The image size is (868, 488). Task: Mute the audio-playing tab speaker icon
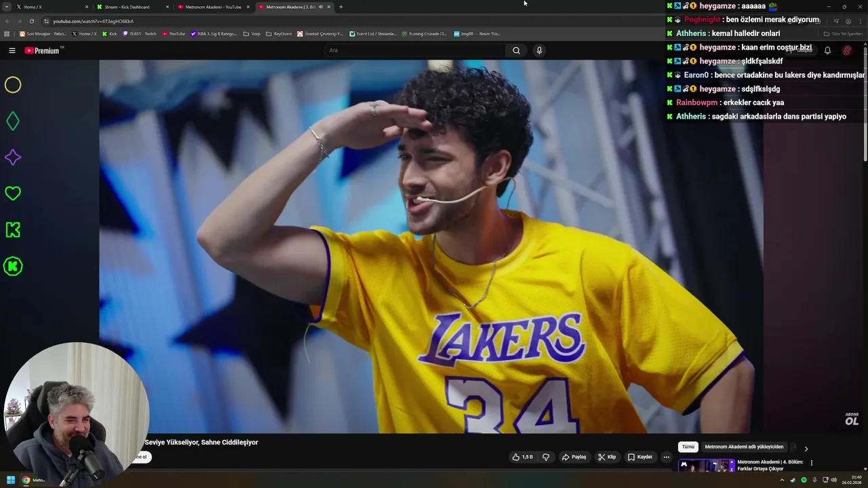coord(321,7)
